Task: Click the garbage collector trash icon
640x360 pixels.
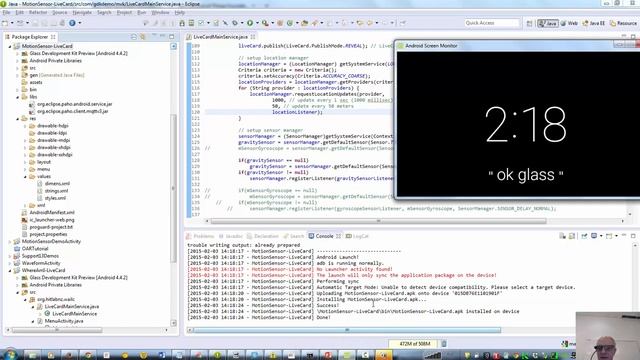Action: [444, 344]
